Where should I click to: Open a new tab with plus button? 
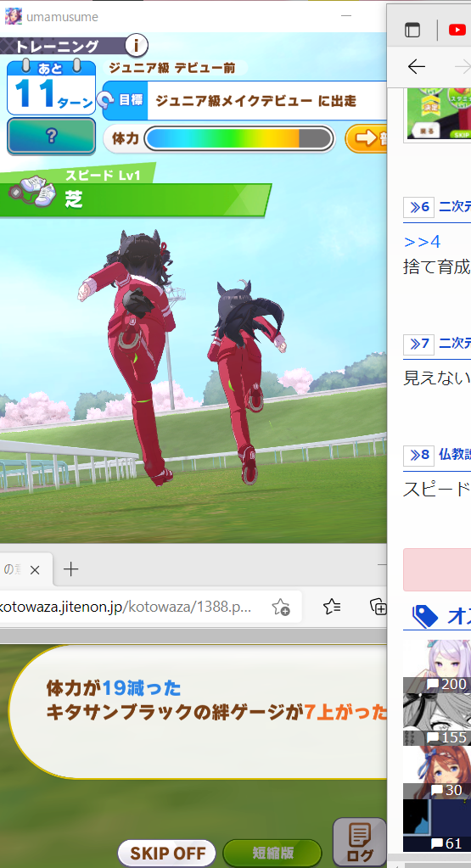(x=70, y=569)
